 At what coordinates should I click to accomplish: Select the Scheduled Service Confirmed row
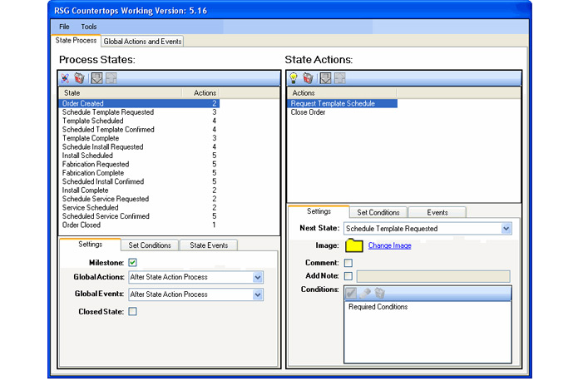click(x=139, y=216)
